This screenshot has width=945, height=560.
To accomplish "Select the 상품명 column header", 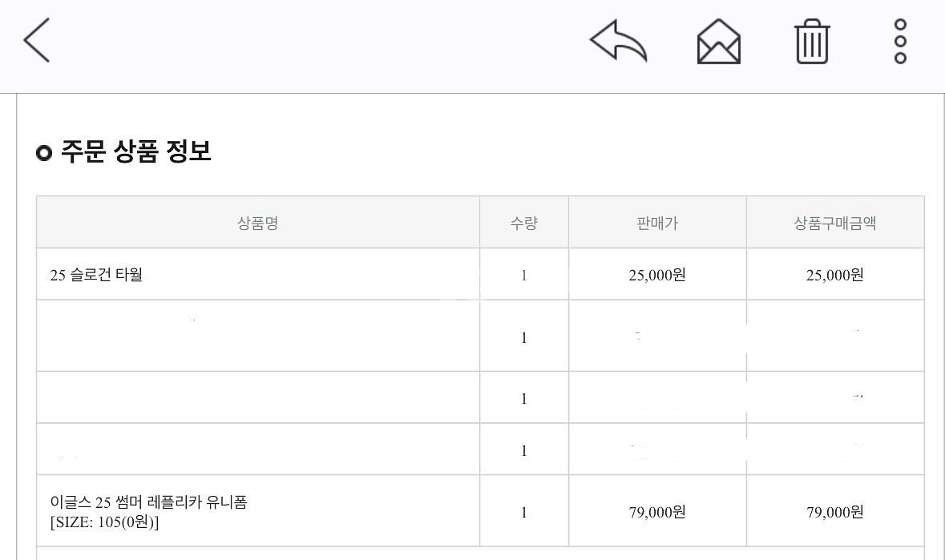I will 256,223.
